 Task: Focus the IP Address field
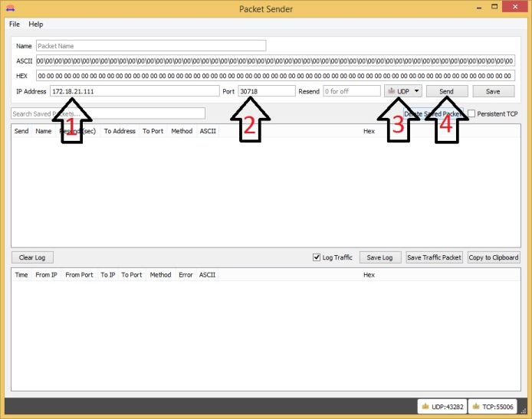[x=134, y=91]
